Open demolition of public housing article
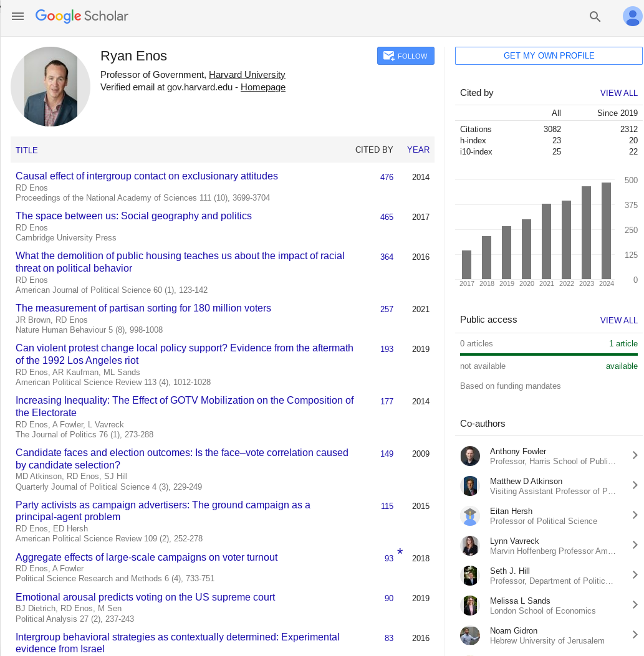The height and width of the screenshot is (656, 644). (180, 262)
